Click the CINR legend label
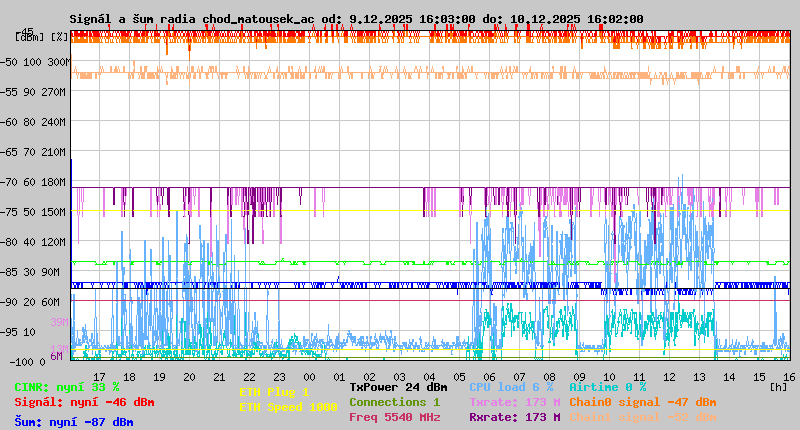800x430 pixels. pos(67,387)
